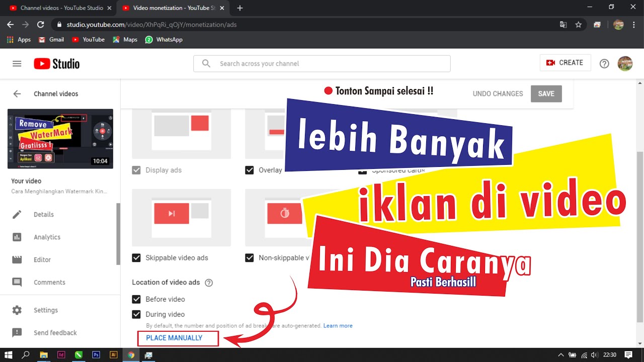Open the Chrome three-dot menu
Image resolution: width=644 pixels, height=362 pixels.
coord(633,25)
